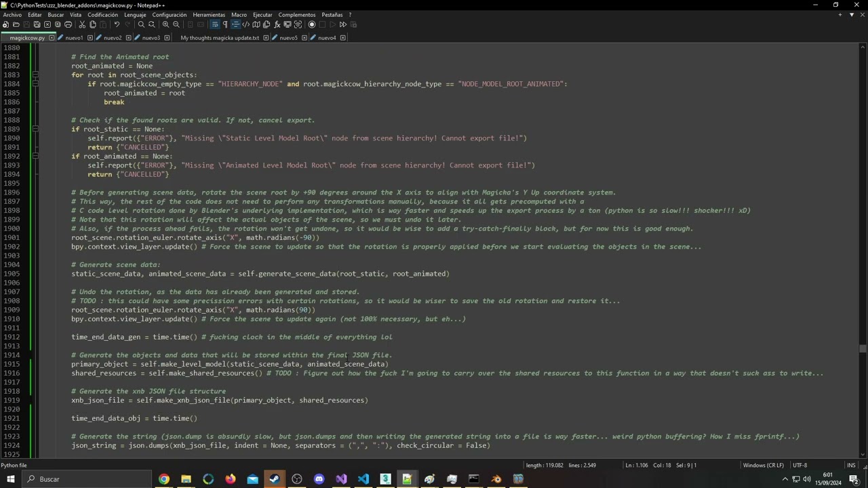Close the nuevo4 tab
Image resolution: width=868 pixels, height=488 pixels.
(342, 38)
